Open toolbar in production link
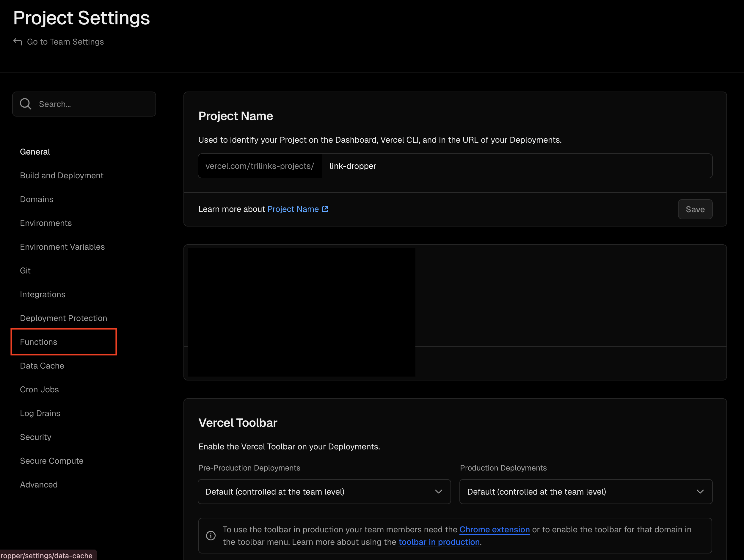The image size is (744, 560). pos(439,542)
